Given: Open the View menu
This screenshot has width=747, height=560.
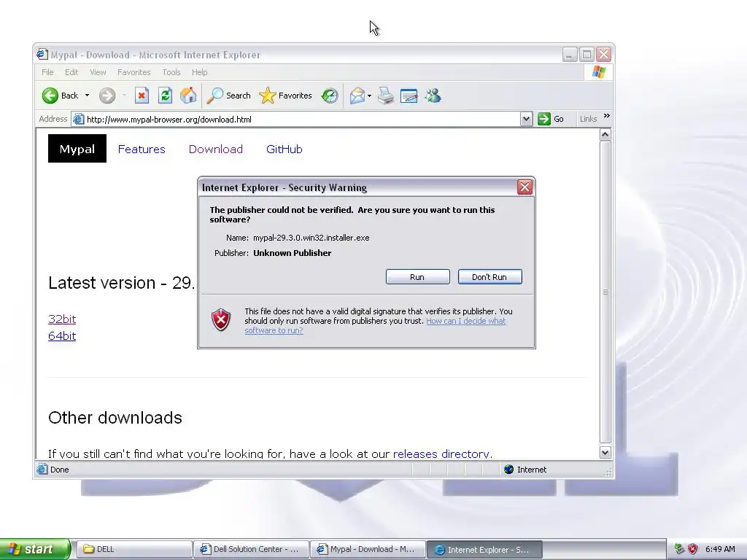Looking at the screenshot, I should click(98, 72).
